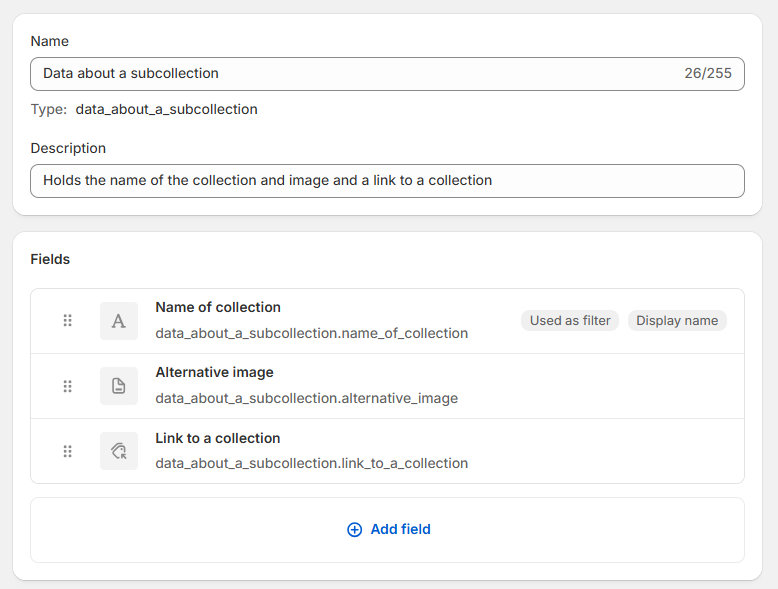Viewport: 778px width, 589px height.
Task: Click the plus circle icon beside Add field
Action: pos(354,530)
